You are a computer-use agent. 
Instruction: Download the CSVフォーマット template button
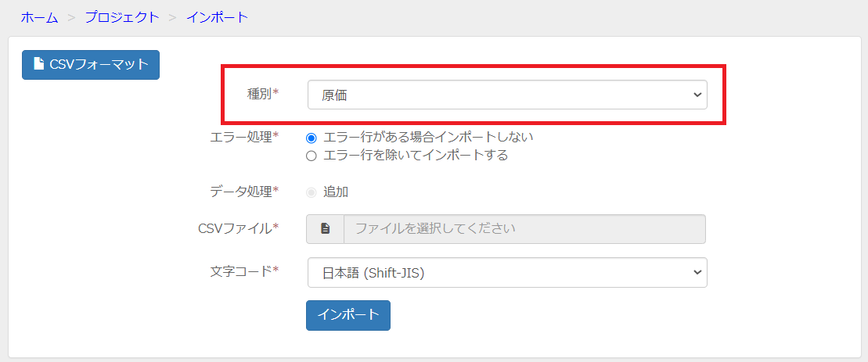pos(91,65)
